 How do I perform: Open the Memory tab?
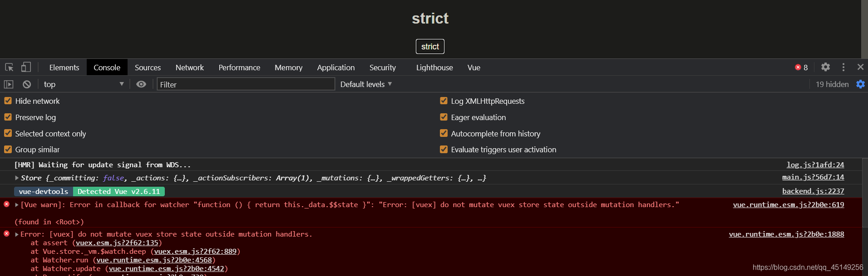click(288, 68)
